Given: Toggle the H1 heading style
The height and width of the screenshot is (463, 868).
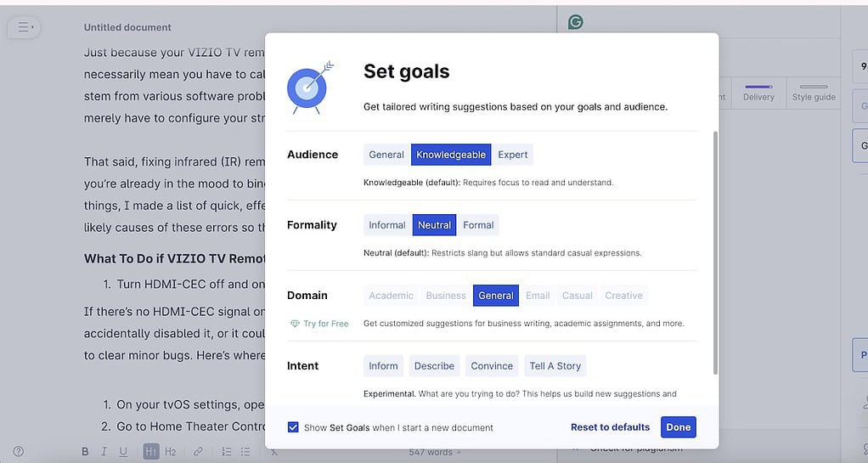Looking at the screenshot, I should tap(150, 451).
